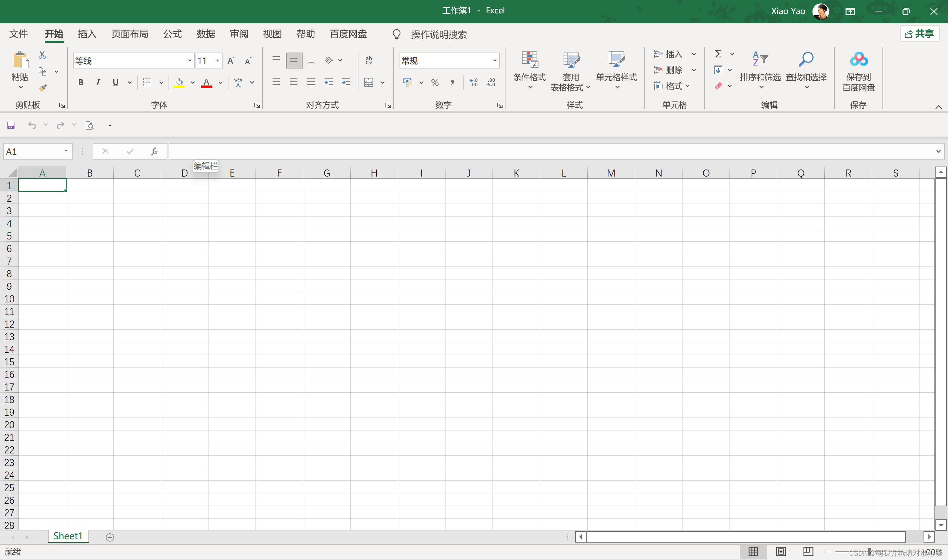Click in the 操作说明搜索 search box

[439, 34]
